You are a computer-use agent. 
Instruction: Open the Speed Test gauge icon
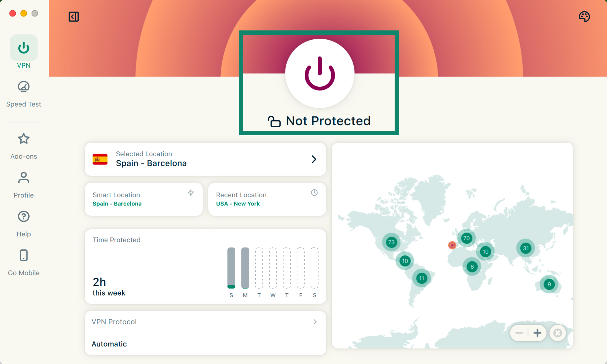tap(23, 87)
